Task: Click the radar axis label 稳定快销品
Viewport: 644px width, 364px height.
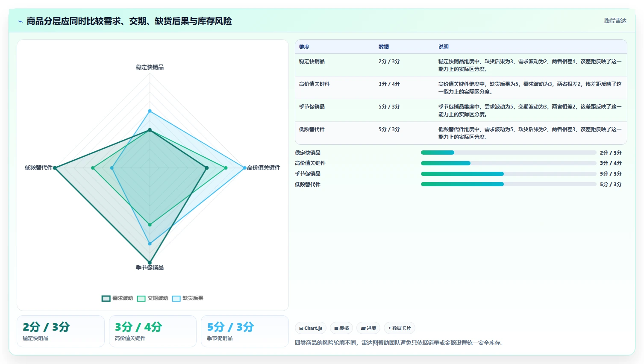Action: (x=150, y=67)
